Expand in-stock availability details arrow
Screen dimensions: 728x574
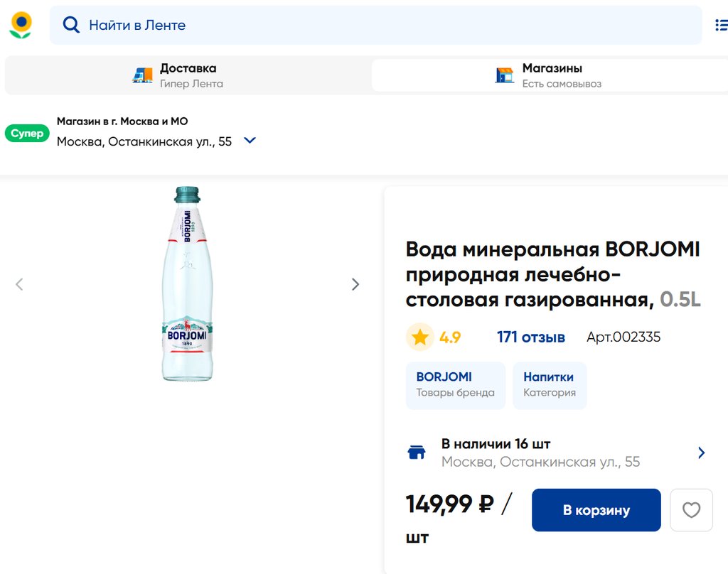pos(702,453)
